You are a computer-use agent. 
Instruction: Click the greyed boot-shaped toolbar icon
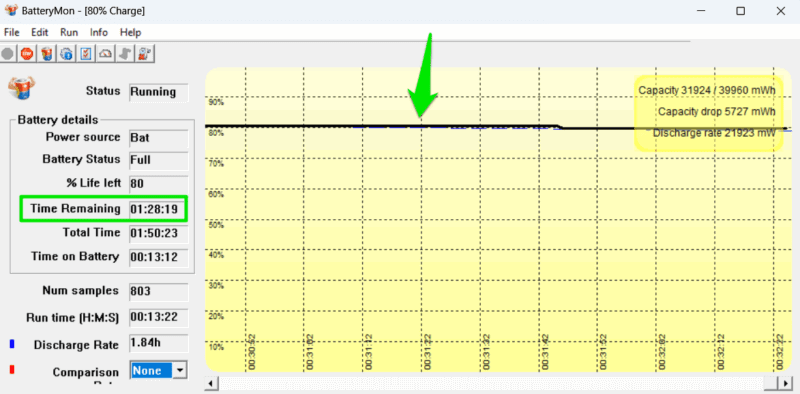(124, 54)
